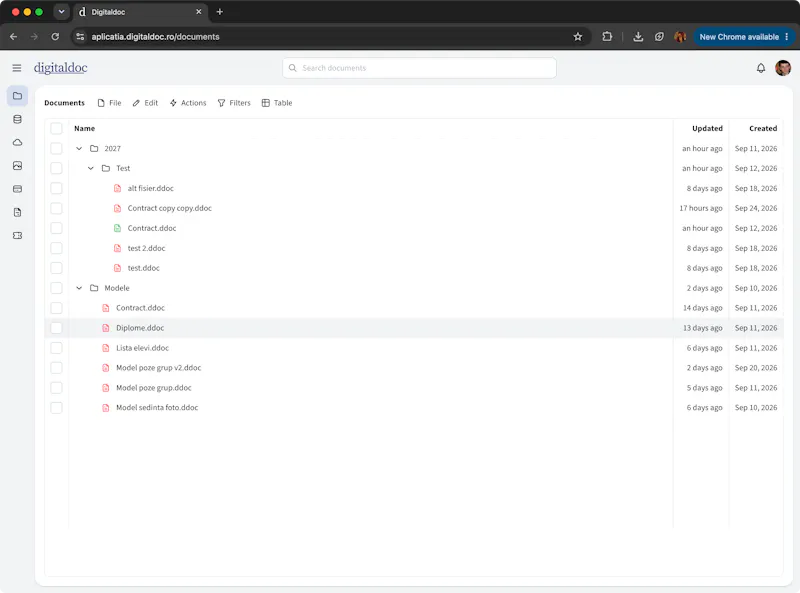The width and height of the screenshot is (800, 593).
Task: Open the notifications bell
Action: point(761,68)
